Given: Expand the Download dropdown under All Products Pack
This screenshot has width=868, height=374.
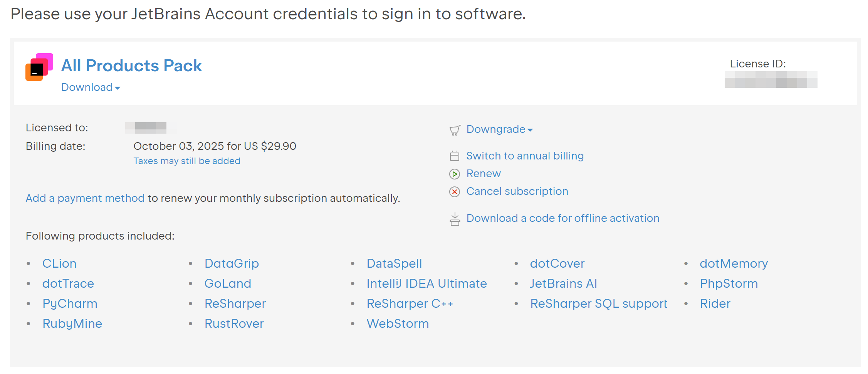Looking at the screenshot, I should 91,87.
